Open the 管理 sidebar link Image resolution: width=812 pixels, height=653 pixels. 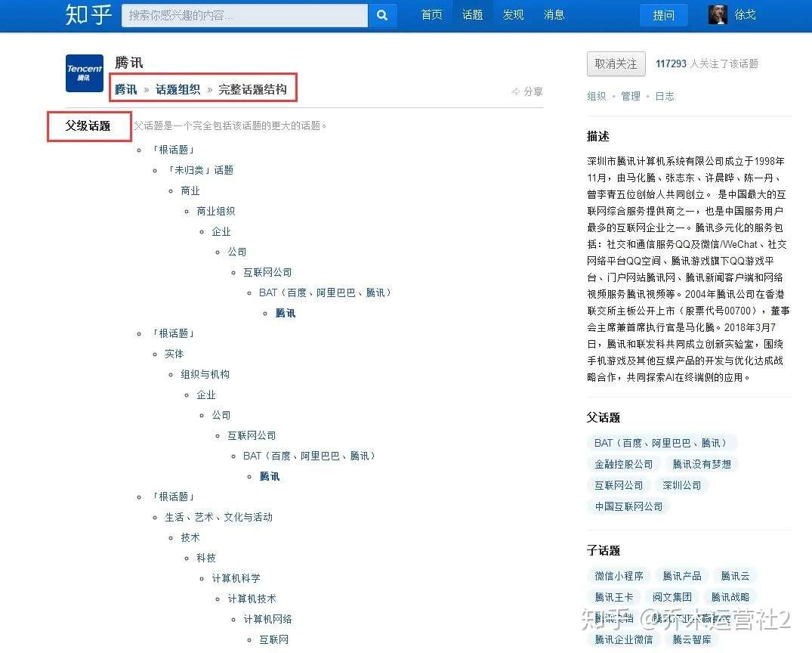[631, 97]
